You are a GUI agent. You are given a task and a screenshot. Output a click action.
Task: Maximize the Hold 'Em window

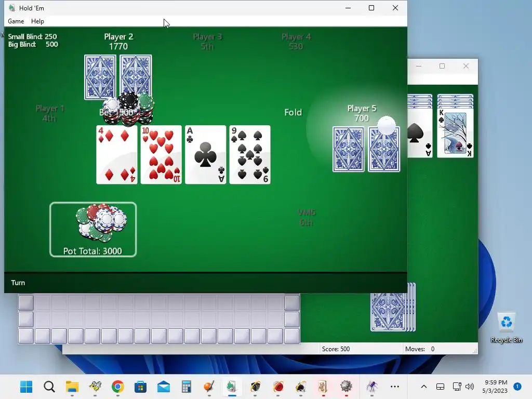coord(371,8)
